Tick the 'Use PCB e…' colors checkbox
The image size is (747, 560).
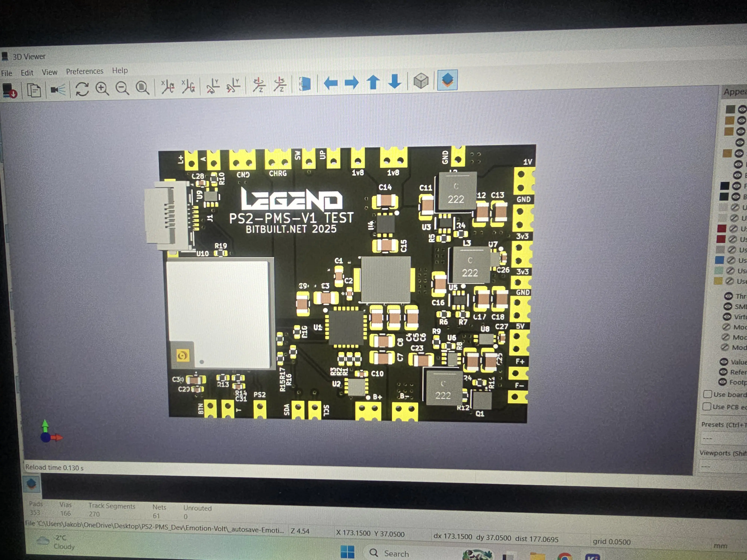point(707,406)
